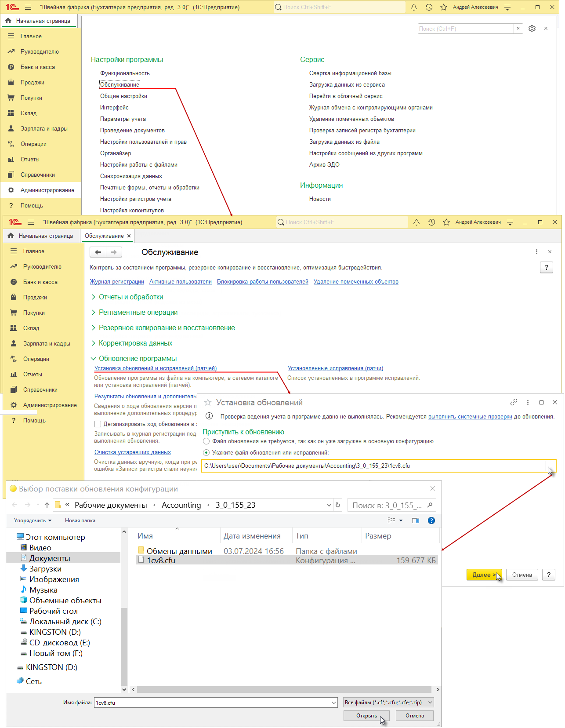Open Склад section in lower window sidebar
The image size is (565, 728).
31,328
